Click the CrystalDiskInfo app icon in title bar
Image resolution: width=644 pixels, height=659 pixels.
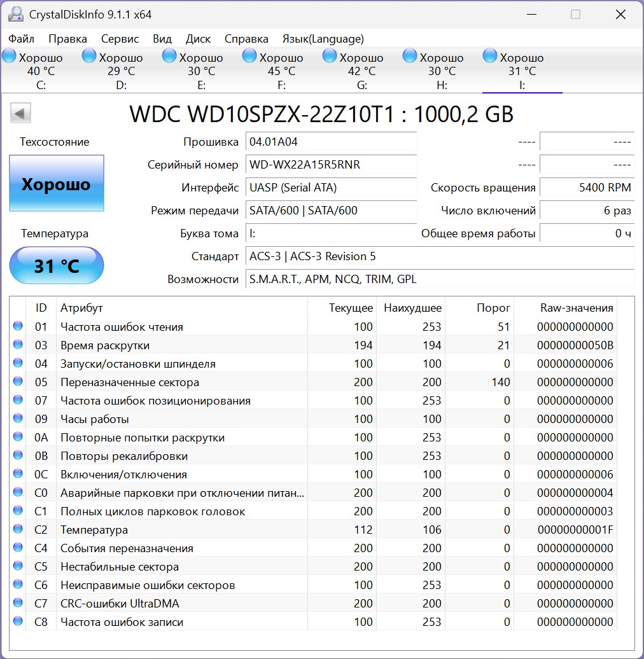15,15
